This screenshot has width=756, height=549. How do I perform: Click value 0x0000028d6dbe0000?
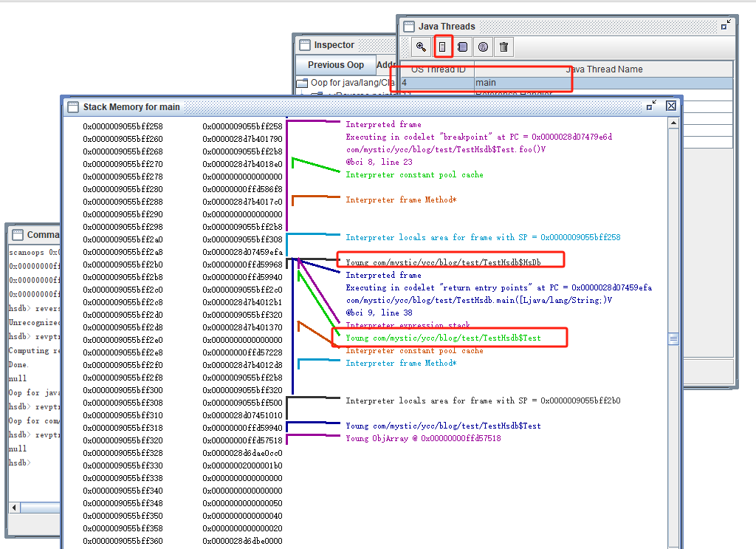pyautogui.click(x=242, y=541)
